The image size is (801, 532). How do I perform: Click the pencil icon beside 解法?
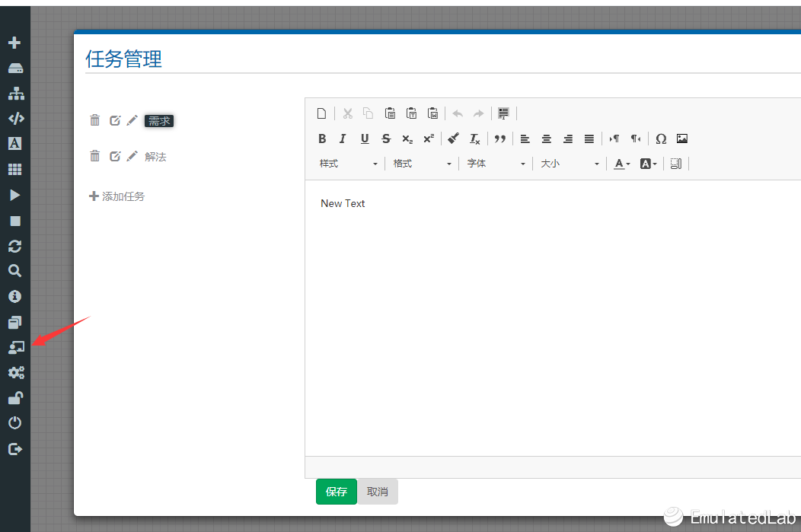click(x=132, y=156)
